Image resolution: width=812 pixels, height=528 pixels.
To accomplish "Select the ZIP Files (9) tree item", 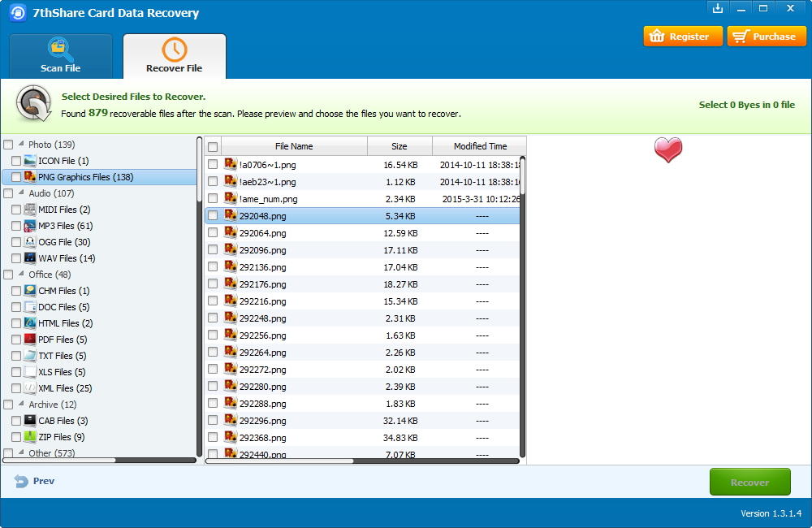I will (62, 437).
